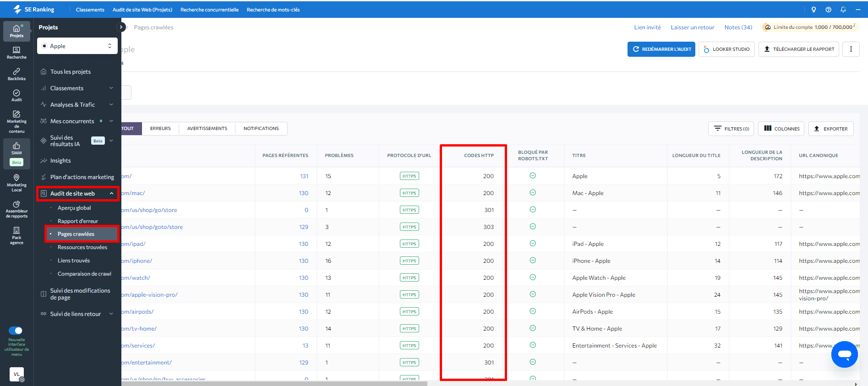Select Comparaison de crawl item

pyautogui.click(x=84, y=274)
